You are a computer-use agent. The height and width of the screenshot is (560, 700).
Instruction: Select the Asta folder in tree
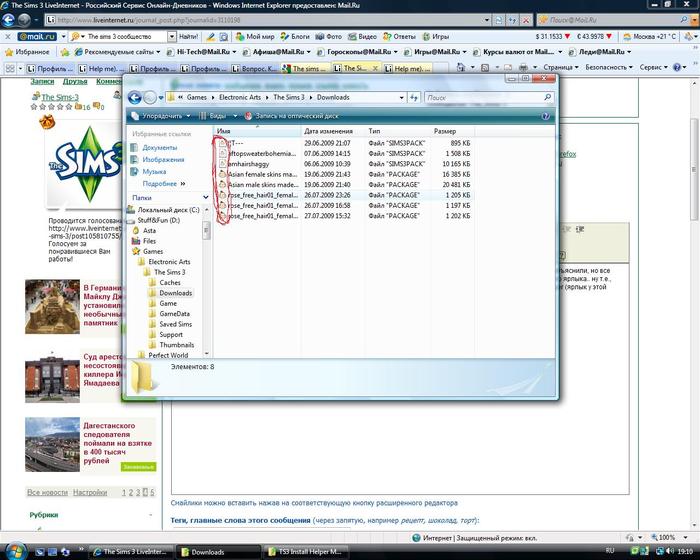point(149,230)
